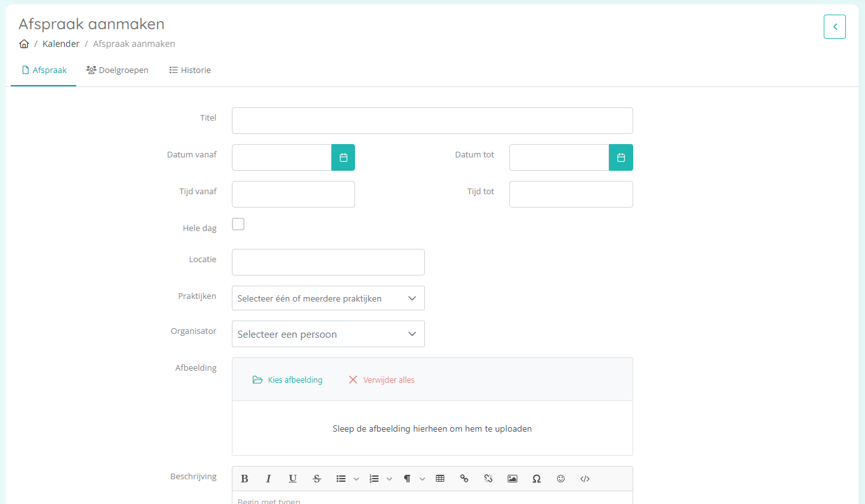The height and width of the screenshot is (504, 865).
Task: Click the home icon in breadcrumb
Action: (24, 44)
